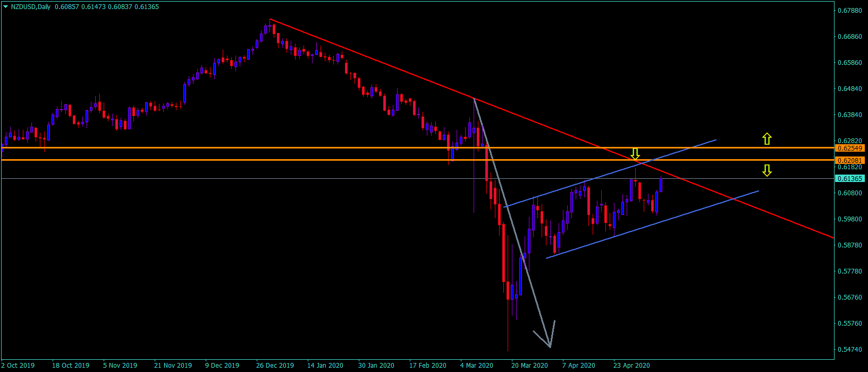Select the orange 0.62081 price tag
Image resolution: width=868 pixels, height=372 pixels.
[849, 160]
